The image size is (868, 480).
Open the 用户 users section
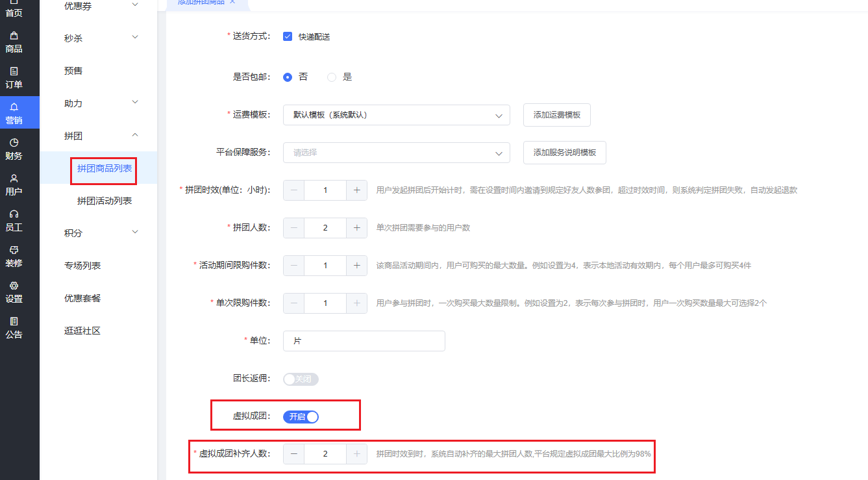coord(14,184)
